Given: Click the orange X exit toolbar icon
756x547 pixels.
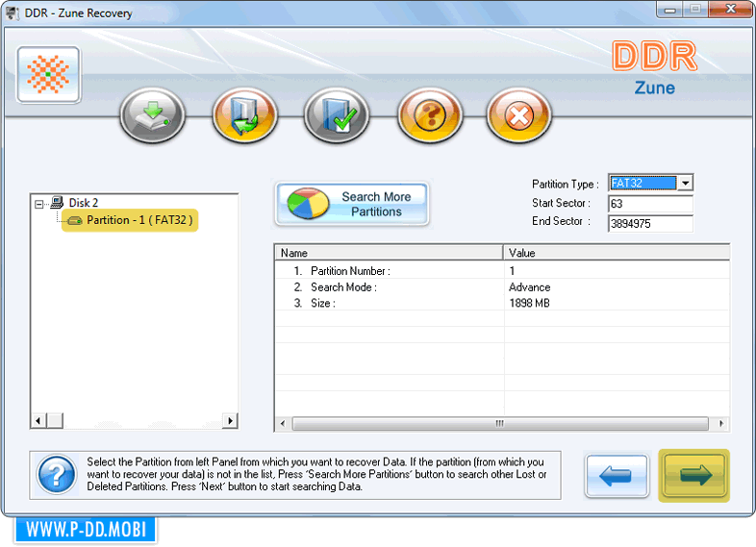Looking at the screenshot, I should [x=518, y=115].
